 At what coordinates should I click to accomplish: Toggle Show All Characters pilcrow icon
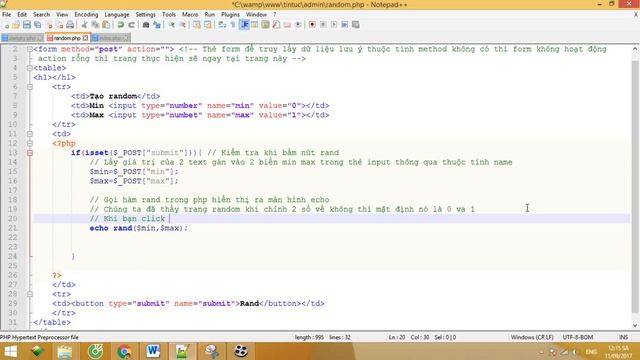click(233, 25)
